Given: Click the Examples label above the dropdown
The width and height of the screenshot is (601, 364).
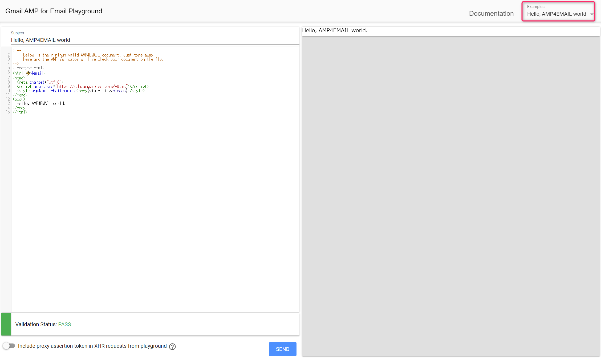Looking at the screenshot, I should click(x=536, y=7).
